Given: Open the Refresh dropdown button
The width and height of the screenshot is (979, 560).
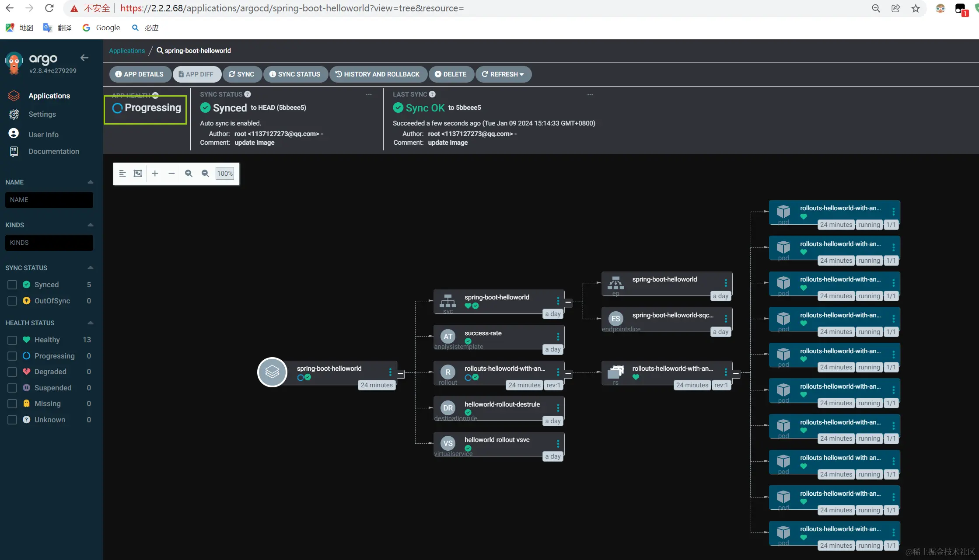Looking at the screenshot, I should tap(503, 74).
